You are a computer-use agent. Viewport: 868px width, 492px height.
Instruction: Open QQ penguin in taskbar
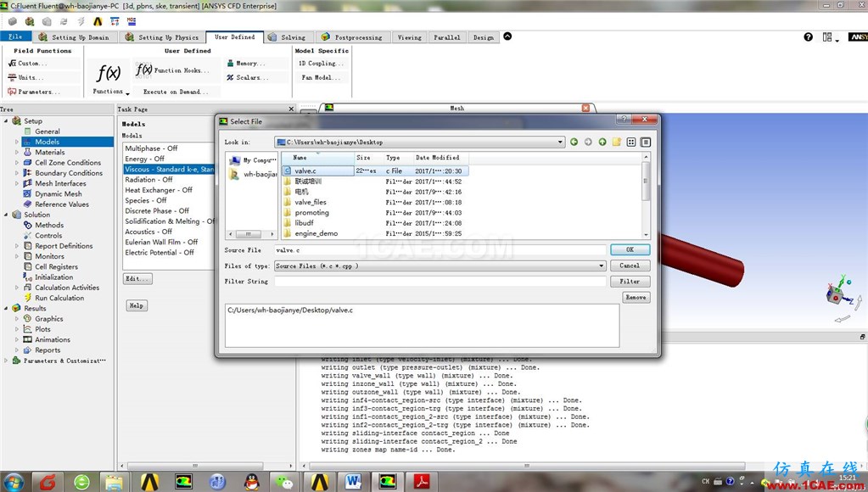click(252, 482)
